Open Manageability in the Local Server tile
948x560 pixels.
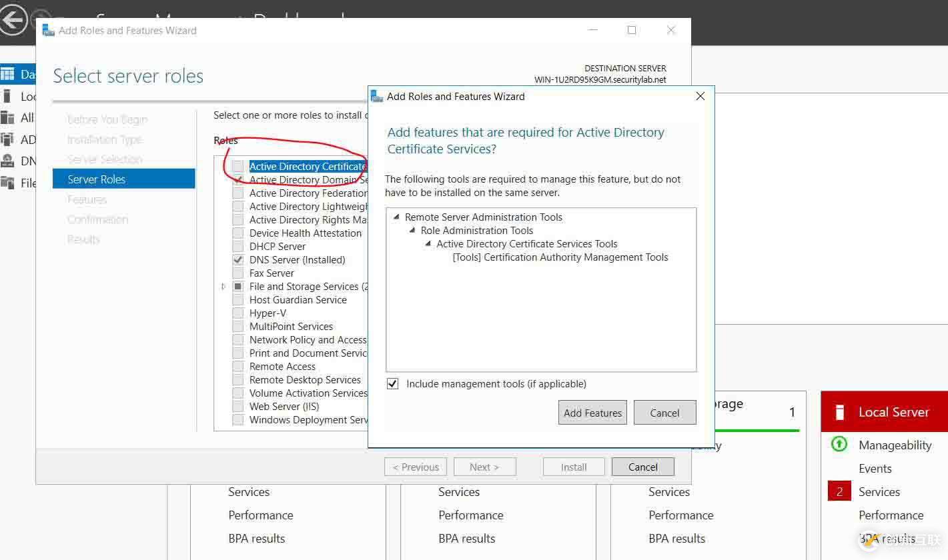point(895,445)
